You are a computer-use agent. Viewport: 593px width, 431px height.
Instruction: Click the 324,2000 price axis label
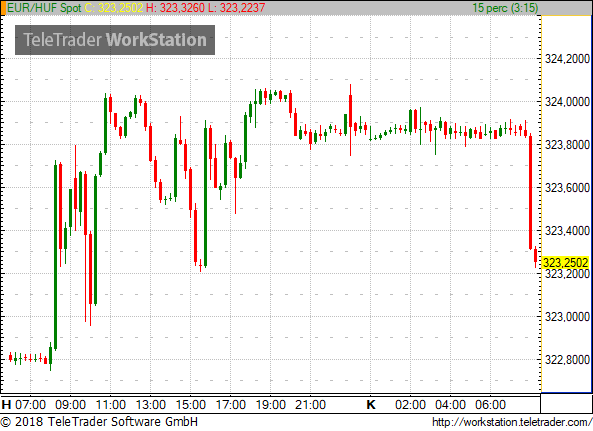coord(567,59)
